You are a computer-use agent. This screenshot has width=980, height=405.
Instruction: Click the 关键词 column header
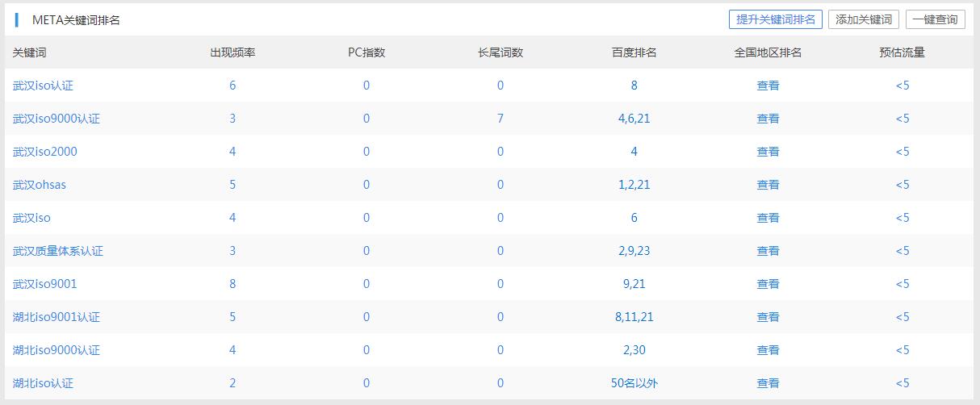(x=30, y=52)
